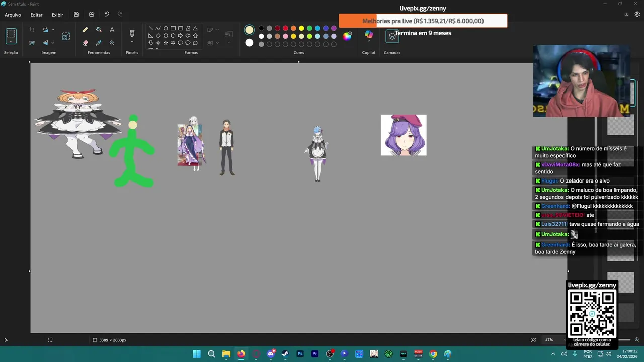Select the Eraser tool
Screen dimensions: 644x362
point(85,43)
